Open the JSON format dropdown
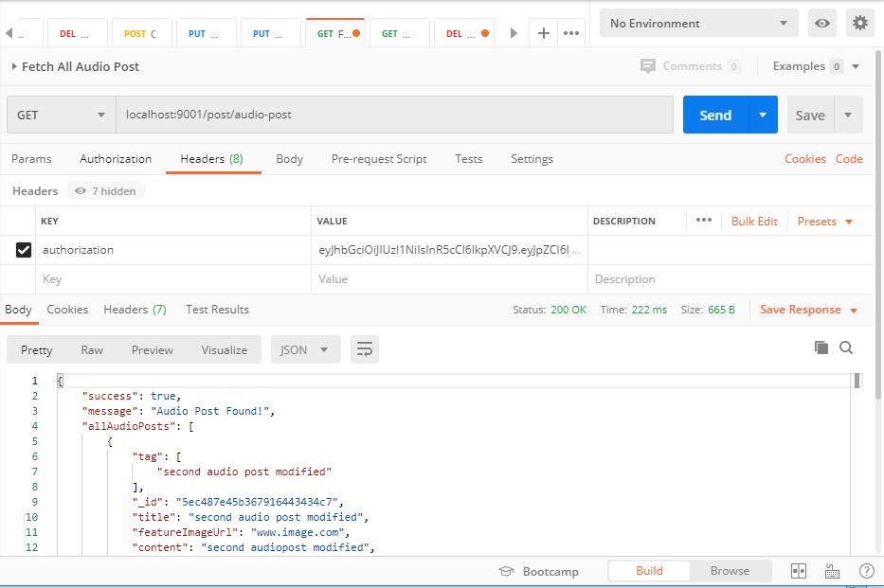Viewport: 884px width, 588px height. coord(304,349)
